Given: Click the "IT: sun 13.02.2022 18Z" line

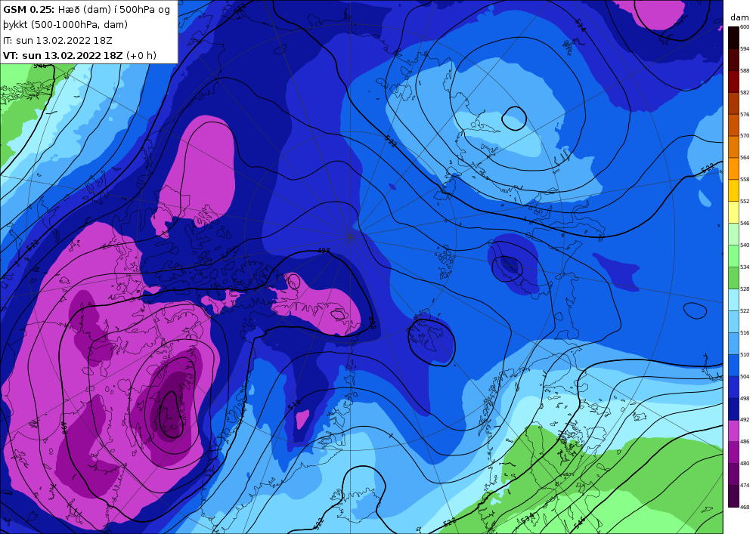Looking at the screenshot, I should click(x=57, y=41).
